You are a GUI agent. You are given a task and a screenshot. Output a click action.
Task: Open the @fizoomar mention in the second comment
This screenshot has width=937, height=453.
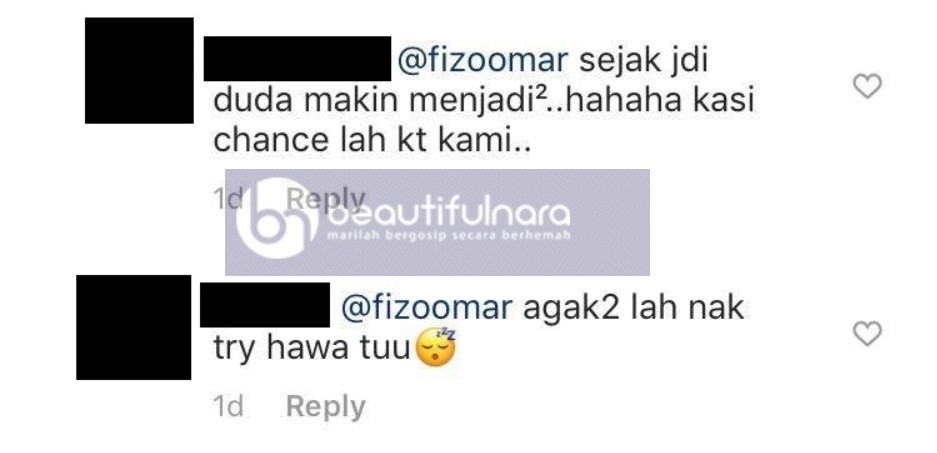(x=427, y=308)
